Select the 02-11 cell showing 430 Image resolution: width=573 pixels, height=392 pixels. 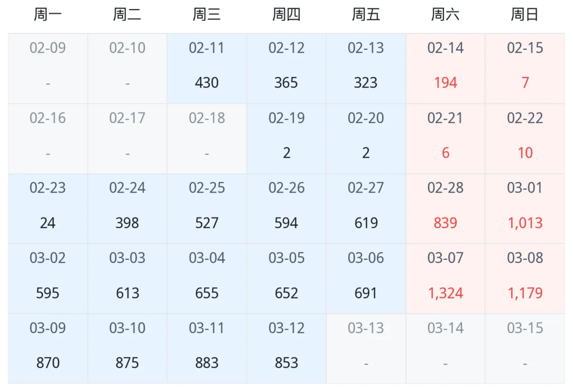(207, 68)
